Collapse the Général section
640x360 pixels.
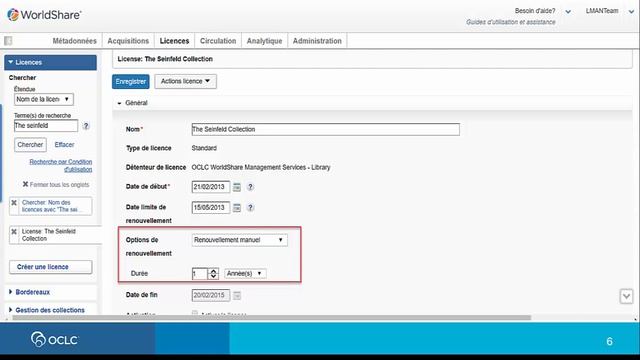pyautogui.click(x=119, y=103)
